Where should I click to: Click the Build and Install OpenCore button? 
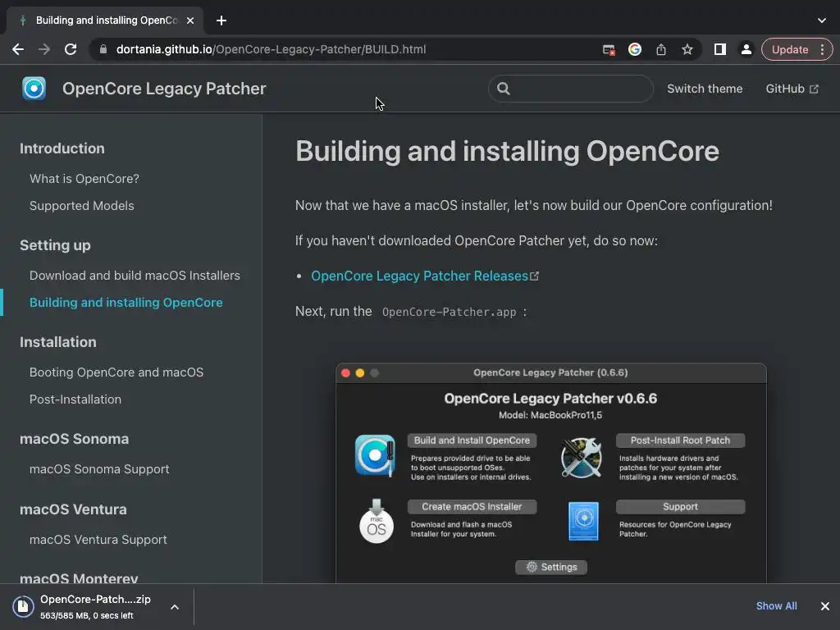pyautogui.click(x=472, y=441)
